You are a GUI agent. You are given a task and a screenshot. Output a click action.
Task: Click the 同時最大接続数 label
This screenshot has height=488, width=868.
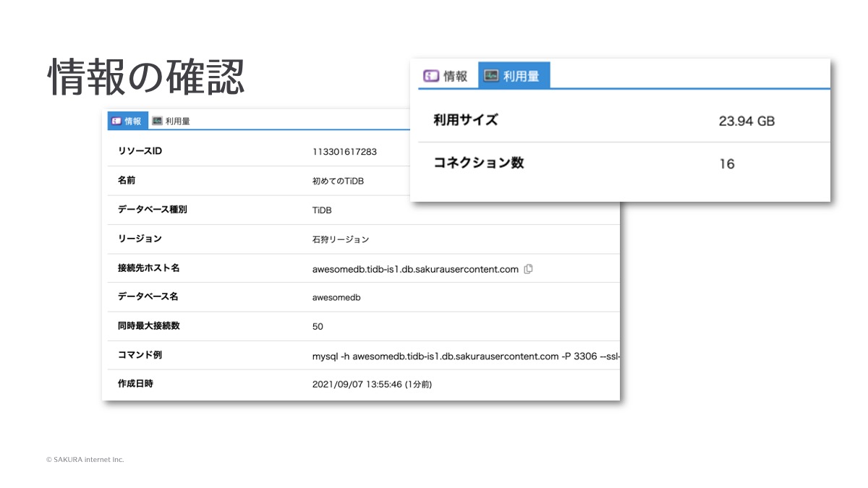click(x=148, y=326)
